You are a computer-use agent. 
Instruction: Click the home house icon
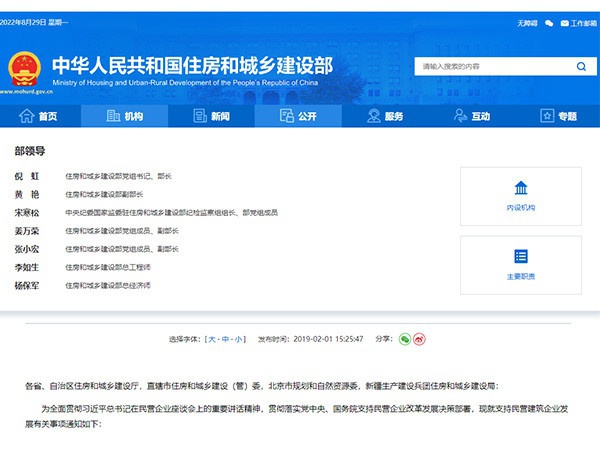tap(26, 116)
